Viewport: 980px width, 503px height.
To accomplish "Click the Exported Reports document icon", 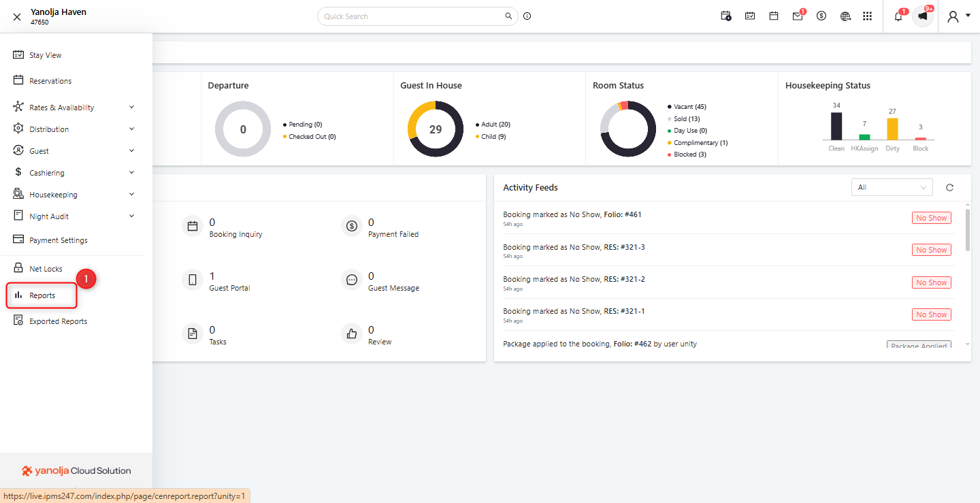I will click(18, 321).
